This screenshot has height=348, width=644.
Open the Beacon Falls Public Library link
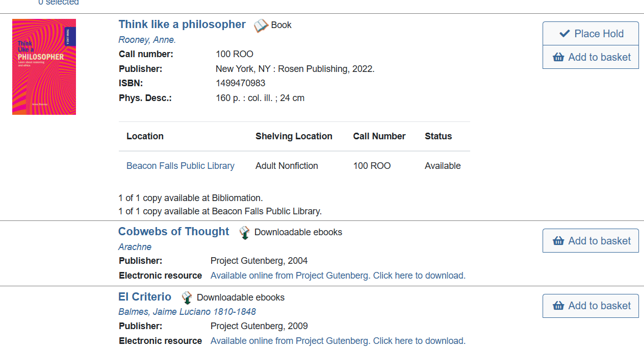(181, 166)
